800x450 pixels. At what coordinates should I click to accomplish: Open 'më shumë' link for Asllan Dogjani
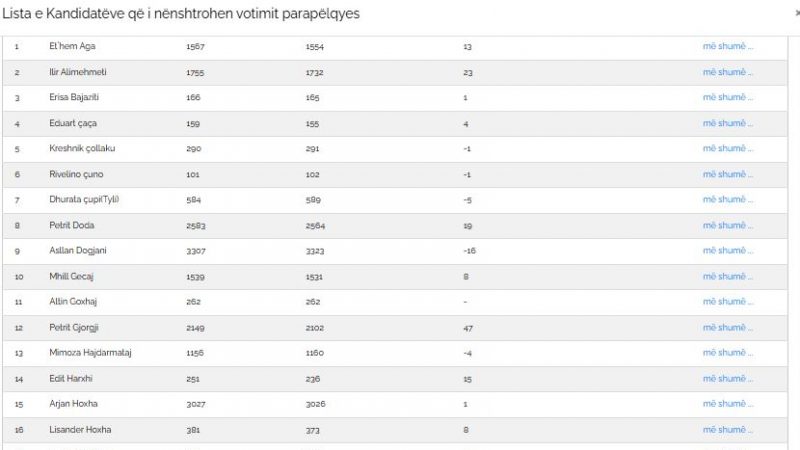(728, 251)
